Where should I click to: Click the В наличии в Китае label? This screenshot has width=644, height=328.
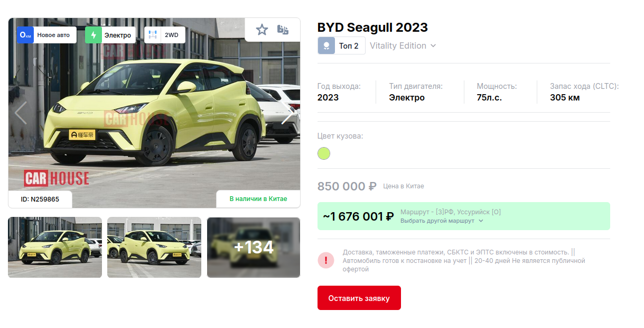coord(258,199)
